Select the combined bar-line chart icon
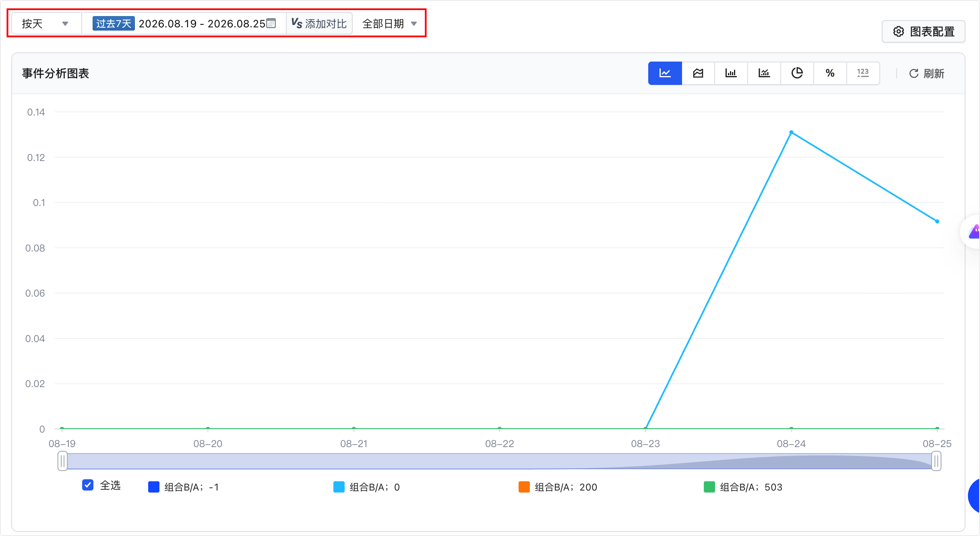980x536 pixels. point(764,73)
